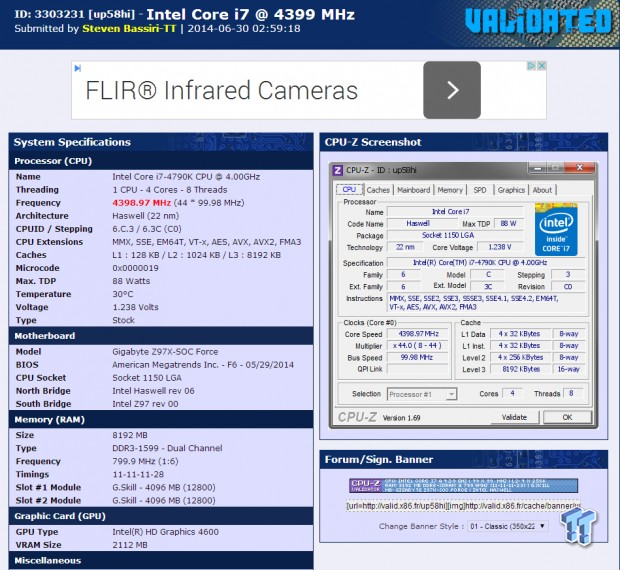Screen dimensions: 620x570
Task: Minimize the CPU-Z window
Action: point(537,168)
